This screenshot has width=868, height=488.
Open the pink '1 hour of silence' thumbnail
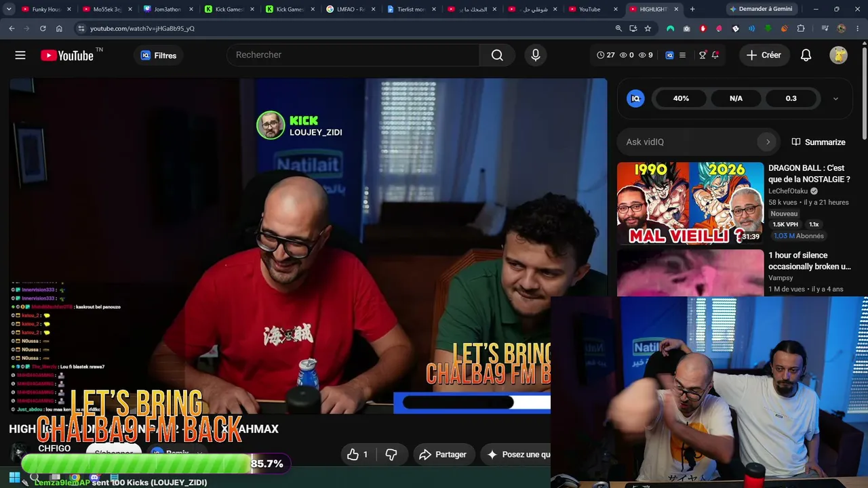tap(690, 273)
